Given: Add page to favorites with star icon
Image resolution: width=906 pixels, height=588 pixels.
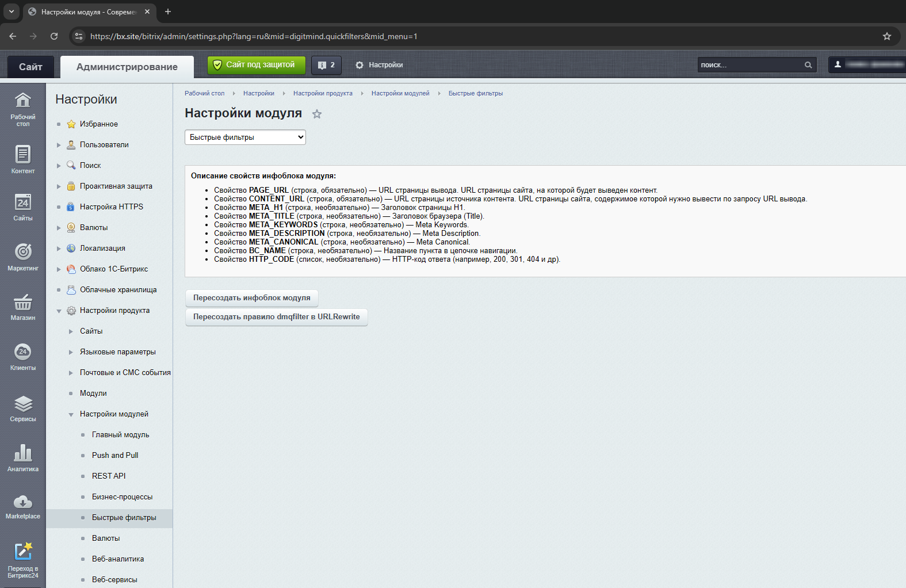Looking at the screenshot, I should point(317,114).
